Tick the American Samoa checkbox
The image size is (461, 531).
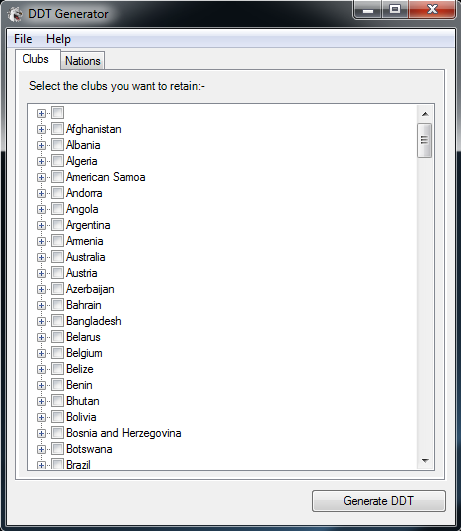click(57, 177)
